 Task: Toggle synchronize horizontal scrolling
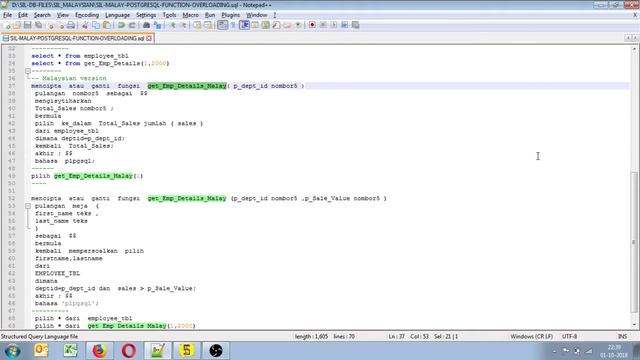tap(208, 25)
